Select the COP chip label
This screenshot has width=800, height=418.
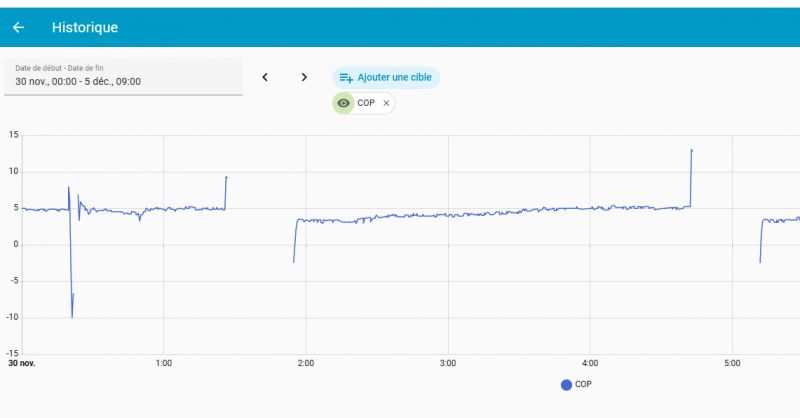coord(365,103)
